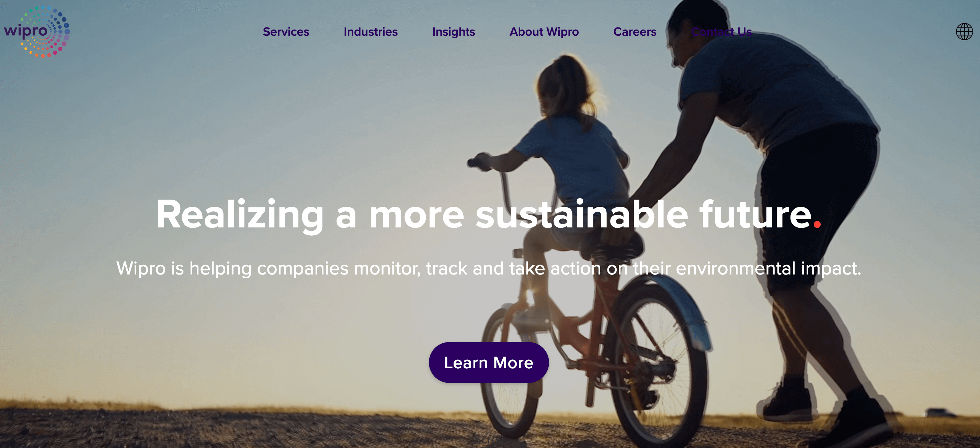Open the Careers page link
Screen dimensions: 980x448
635,32
